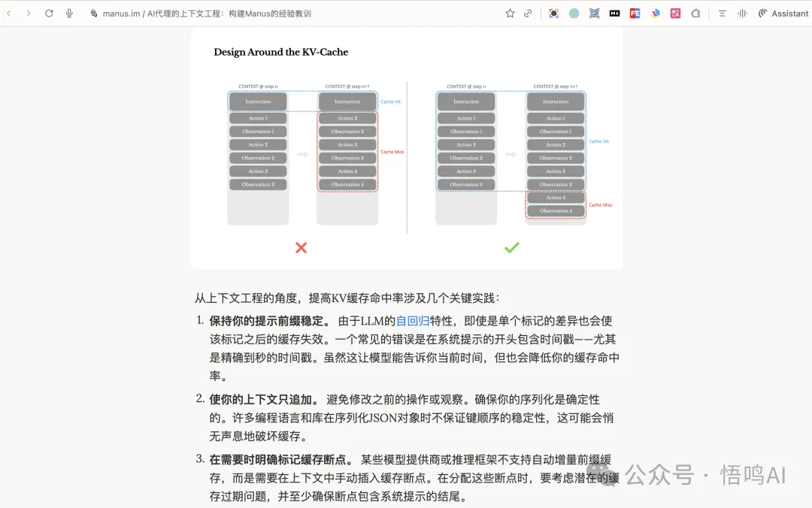Viewport: 812px width, 508px height.
Task: Copy page link using chain icon
Action: (x=529, y=14)
